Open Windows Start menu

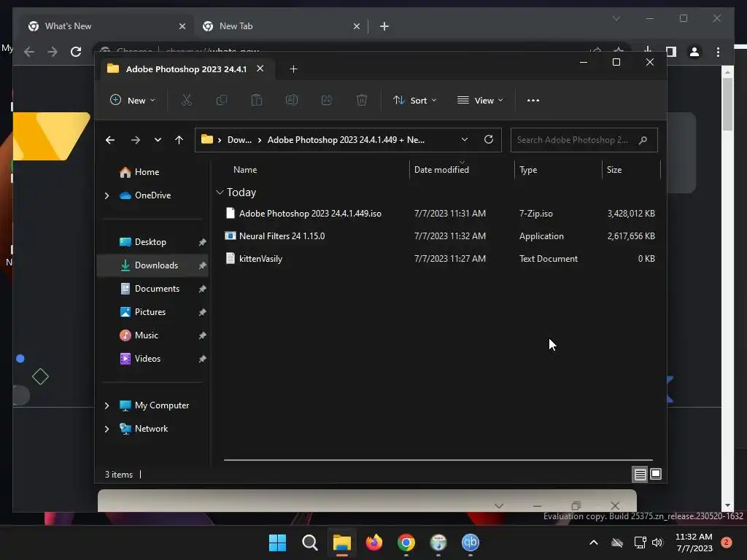(277, 542)
